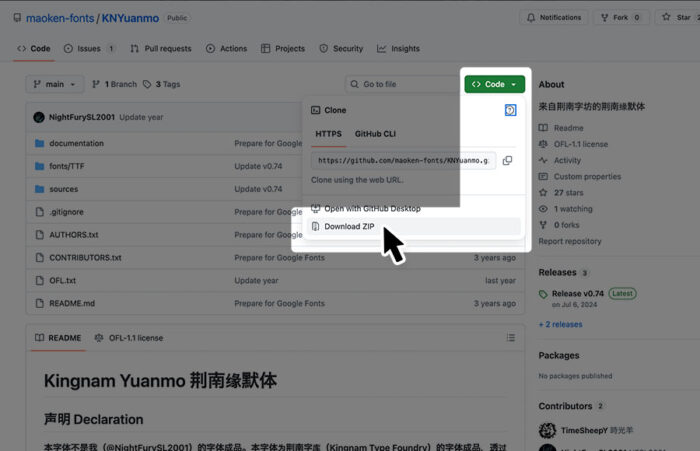The width and height of the screenshot is (700, 451).
Task: Click TimeSheepY contributor avatar
Action: click(x=547, y=430)
